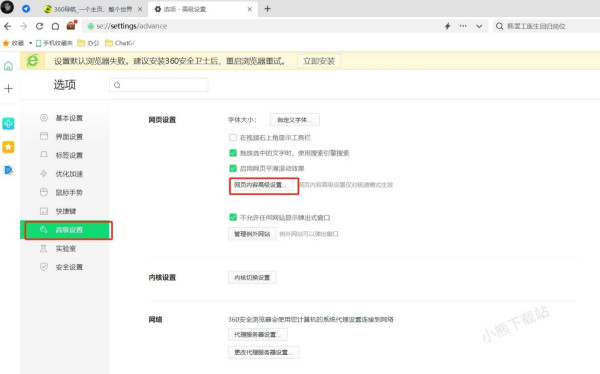The height and width of the screenshot is (374, 600).
Task: Go forward with the forward arrow
Action: click(23, 26)
